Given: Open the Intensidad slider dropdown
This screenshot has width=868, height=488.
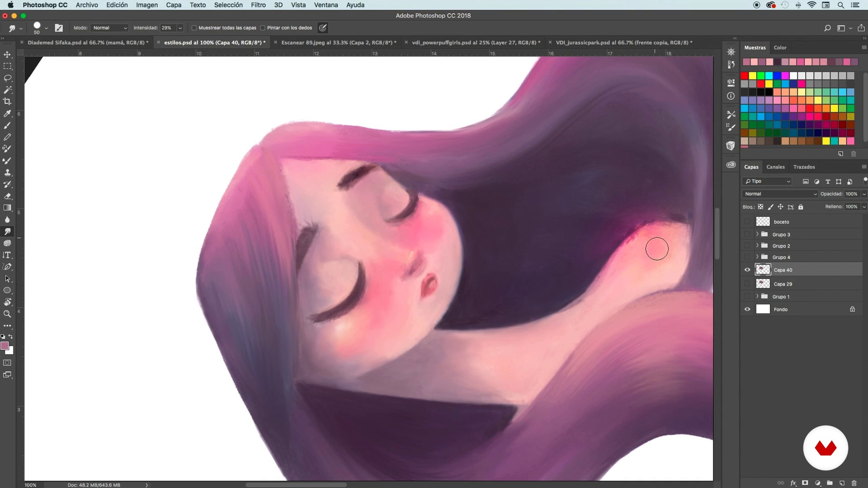Looking at the screenshot, I should [x=180, y=28].
